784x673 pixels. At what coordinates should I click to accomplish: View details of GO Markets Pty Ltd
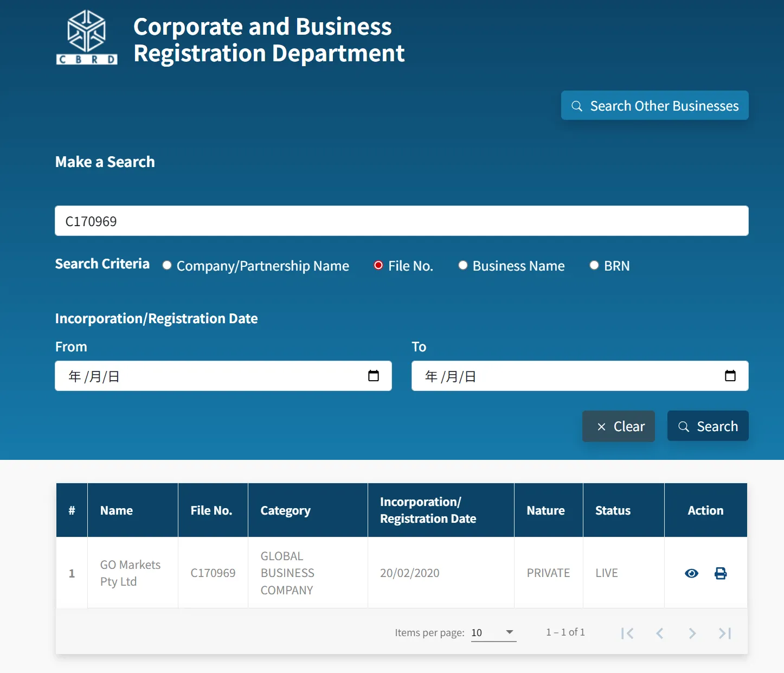pos(691,573)
